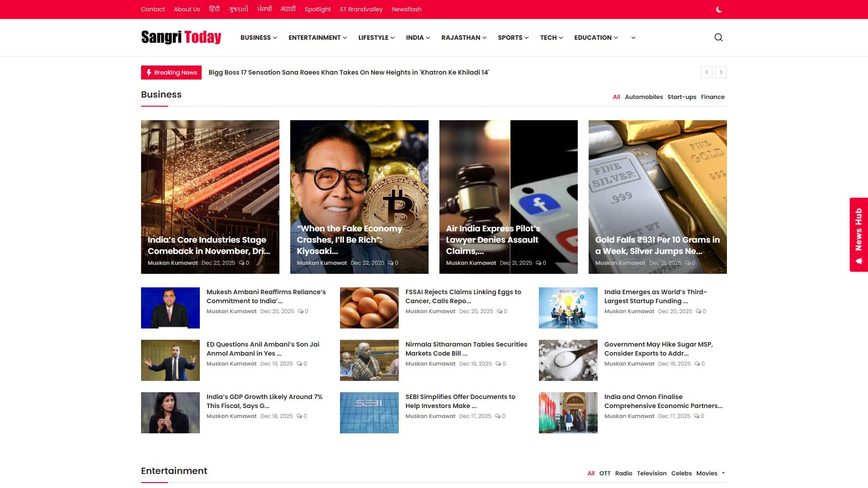Click the previous breaking news arrow
This screenshot has width=868, height=488.
pyautogui.click(x=707, y=72)
